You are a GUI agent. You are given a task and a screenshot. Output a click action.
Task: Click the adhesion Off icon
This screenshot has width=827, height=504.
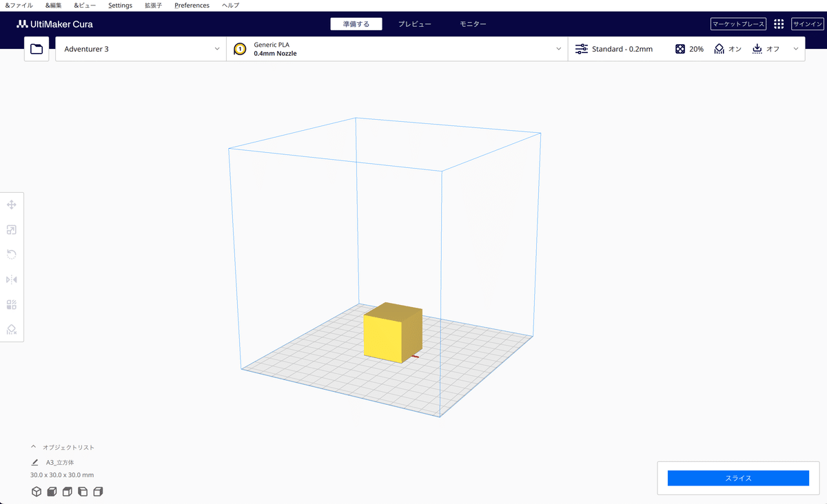click(757, 49)
